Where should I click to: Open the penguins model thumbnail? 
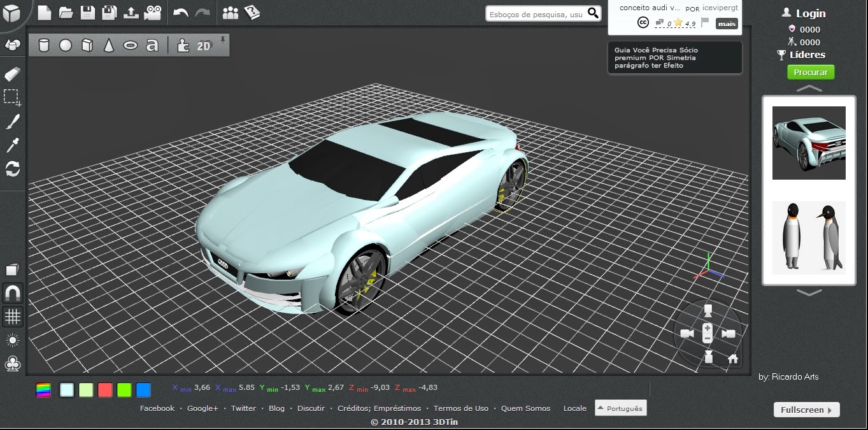pos(809,237)
